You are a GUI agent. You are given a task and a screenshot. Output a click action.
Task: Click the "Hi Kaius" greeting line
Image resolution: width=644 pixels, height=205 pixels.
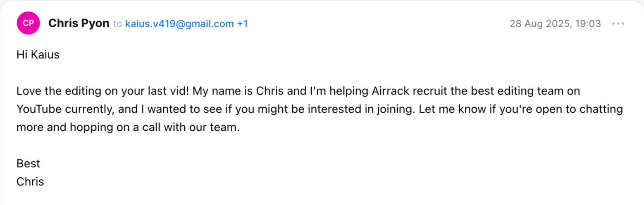pyautogui.click(x=38, y=54)
